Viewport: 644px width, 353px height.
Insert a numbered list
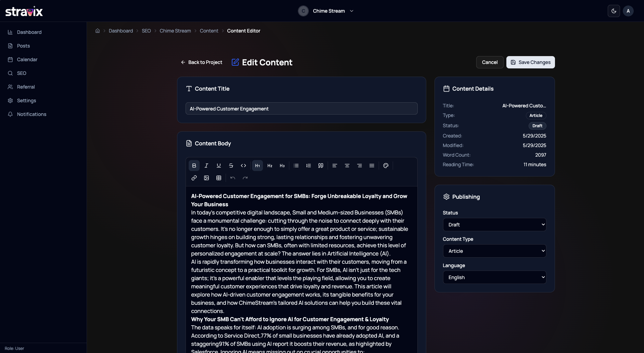[308, 166]
